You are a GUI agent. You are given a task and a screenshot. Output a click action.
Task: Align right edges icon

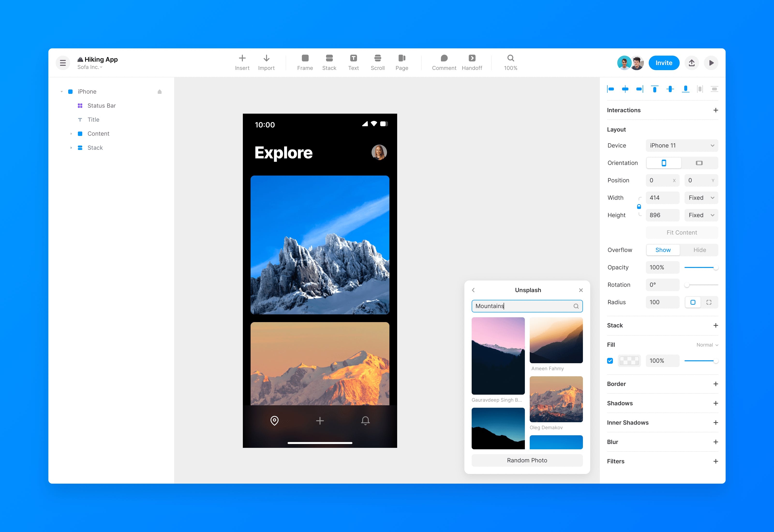pyautogui.click(x=640, y=89)
